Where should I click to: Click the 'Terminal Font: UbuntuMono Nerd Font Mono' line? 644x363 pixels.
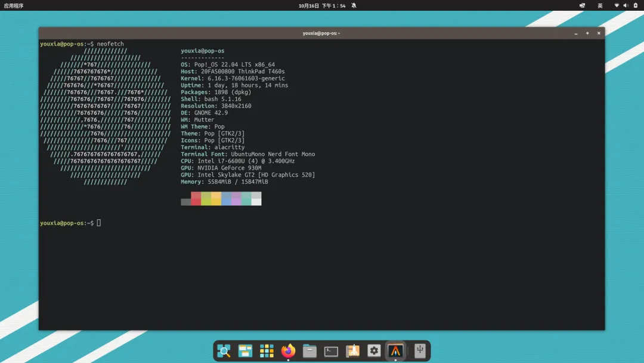(248, 155)
